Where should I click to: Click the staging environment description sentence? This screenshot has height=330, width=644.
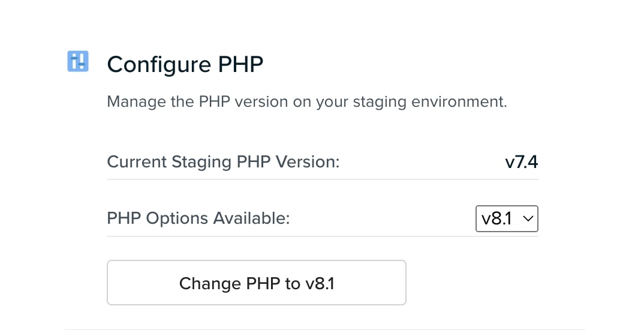tap(307, 102)
